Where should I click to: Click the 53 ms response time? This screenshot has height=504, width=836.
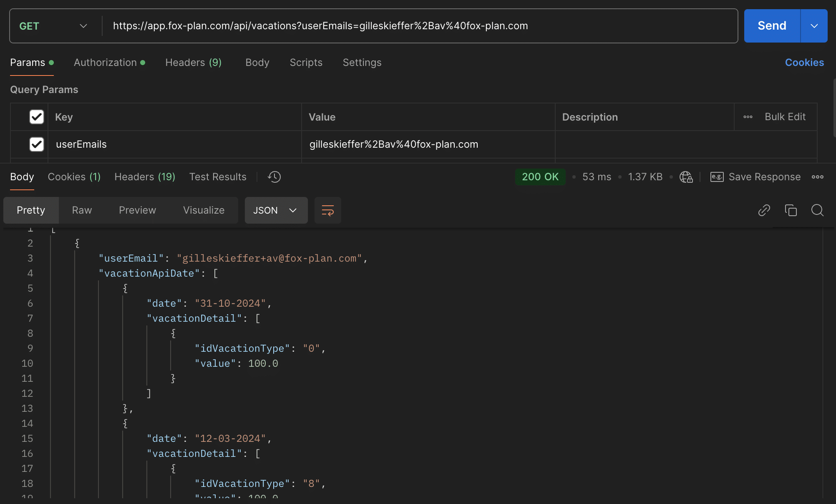pyautogui.click(x=597, y=177)
